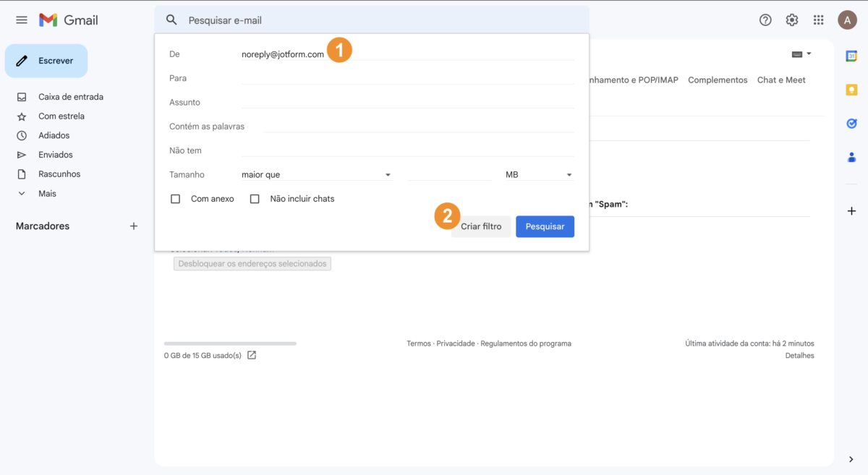Open the Google apps grid
Image resolution: width=868 pixels, height=475 pixels.
(x=819, y=20)
